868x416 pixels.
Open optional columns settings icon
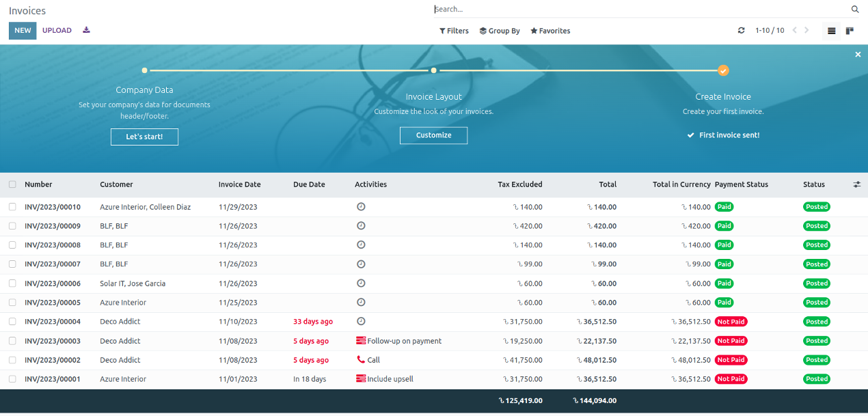(857, 184)
